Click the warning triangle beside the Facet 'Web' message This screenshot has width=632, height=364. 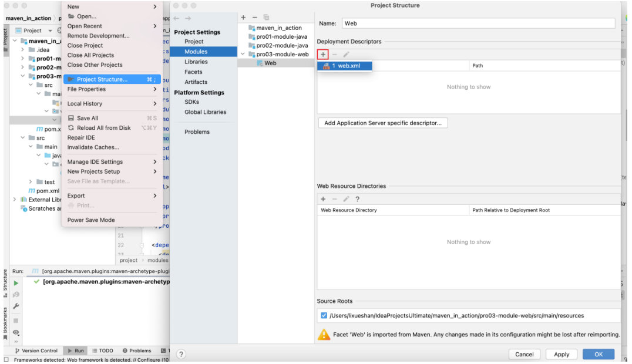[324, 335]
